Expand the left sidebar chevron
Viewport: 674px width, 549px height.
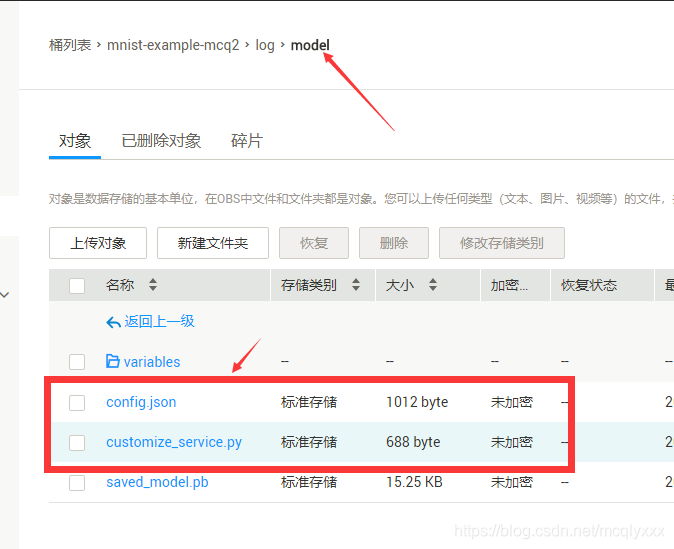(5, 295)
